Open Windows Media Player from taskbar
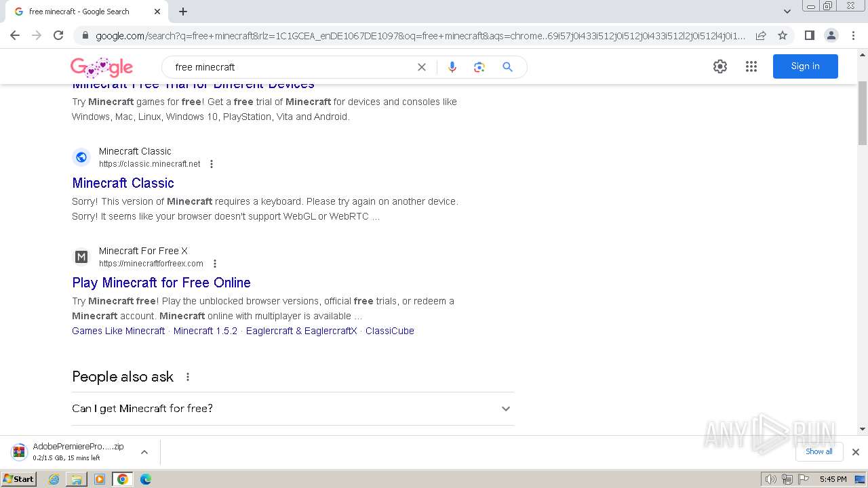The image size is (868, 488). [x=100, y=479]
